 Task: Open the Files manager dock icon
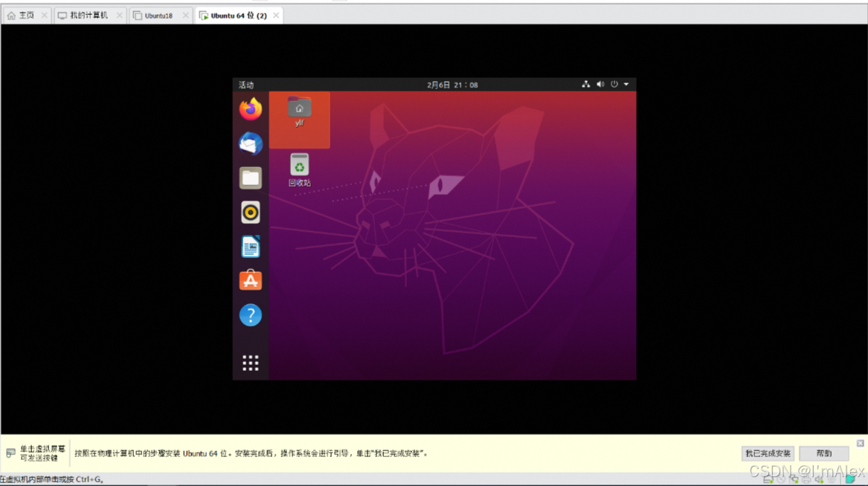(x=250, y=178)
